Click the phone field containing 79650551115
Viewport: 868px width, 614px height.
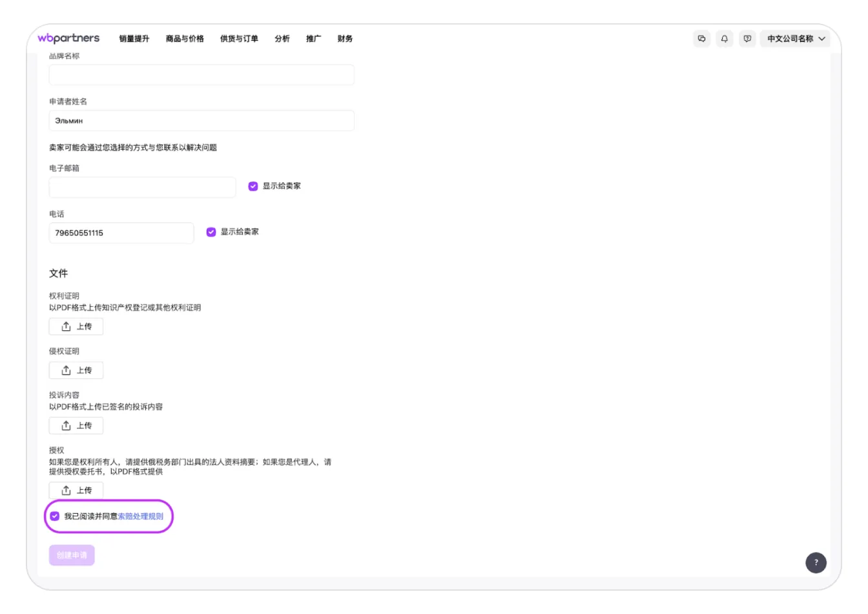pos(121,233)
